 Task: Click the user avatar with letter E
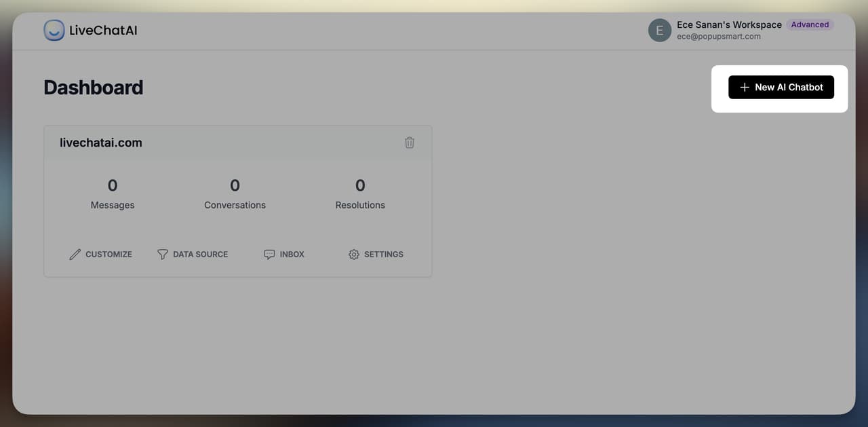660,31
